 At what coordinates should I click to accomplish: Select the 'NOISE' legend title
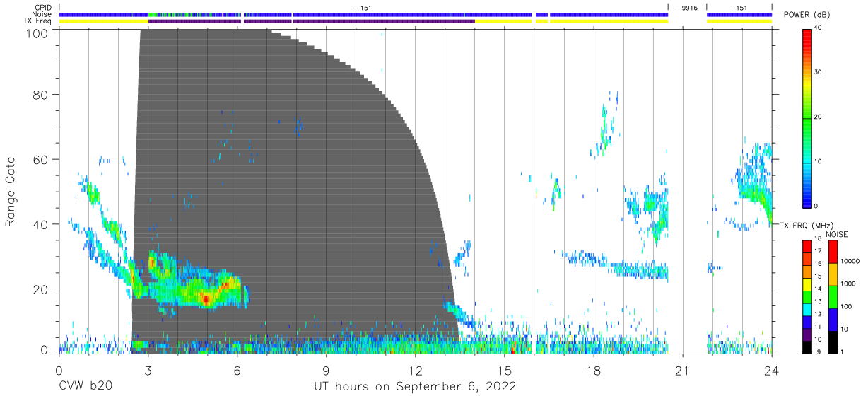coord(837,234)
